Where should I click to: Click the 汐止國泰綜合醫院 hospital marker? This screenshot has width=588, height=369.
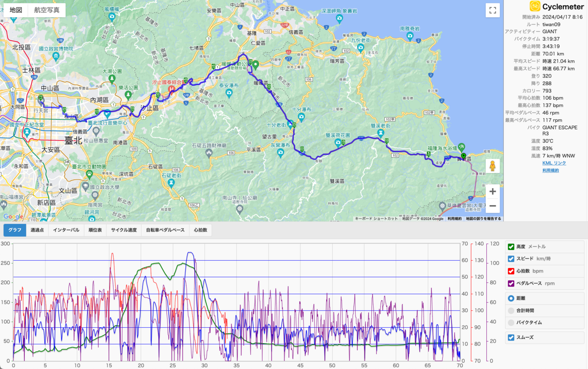(172, 89)
